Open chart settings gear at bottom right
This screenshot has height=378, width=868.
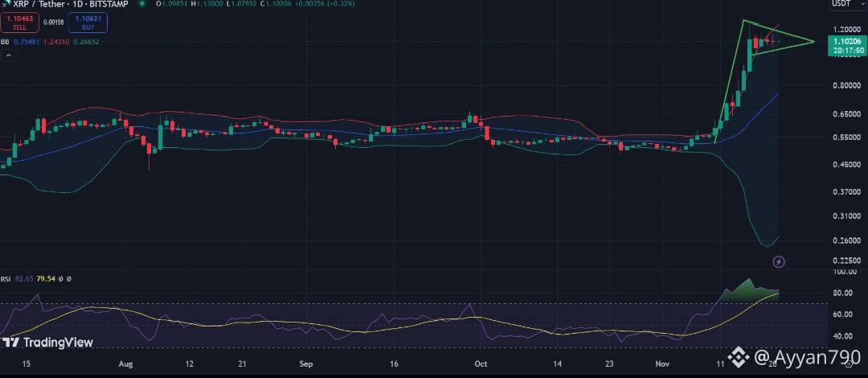(x=849, y=364)
